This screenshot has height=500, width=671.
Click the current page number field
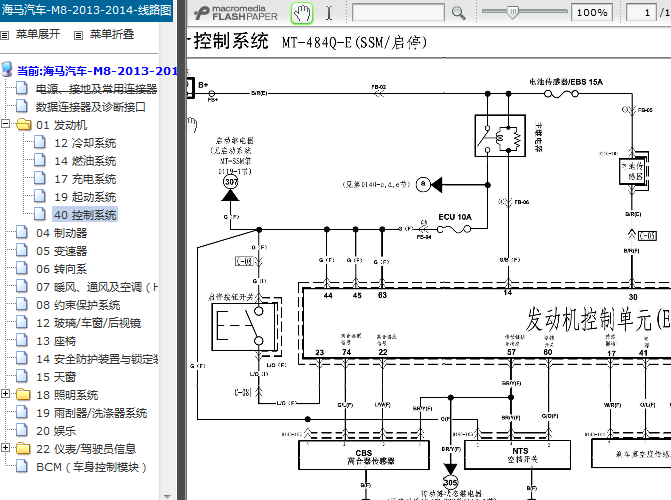coord(641,12)
